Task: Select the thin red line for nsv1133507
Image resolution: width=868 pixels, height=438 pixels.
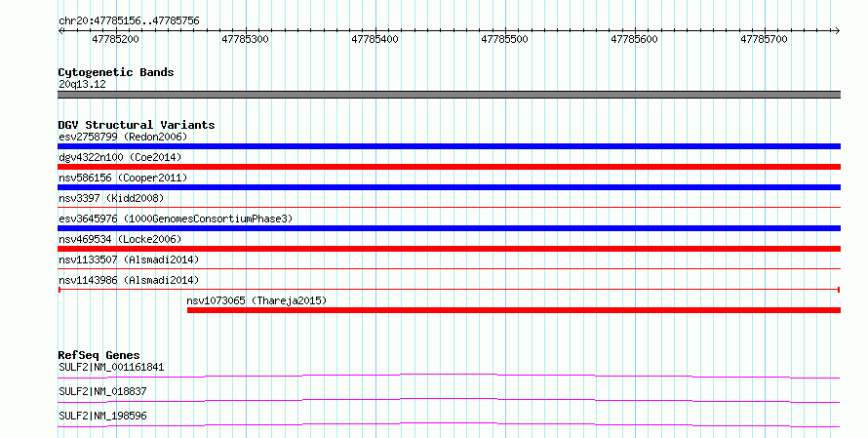Action: pyautogui.click(x=449, y=269)
